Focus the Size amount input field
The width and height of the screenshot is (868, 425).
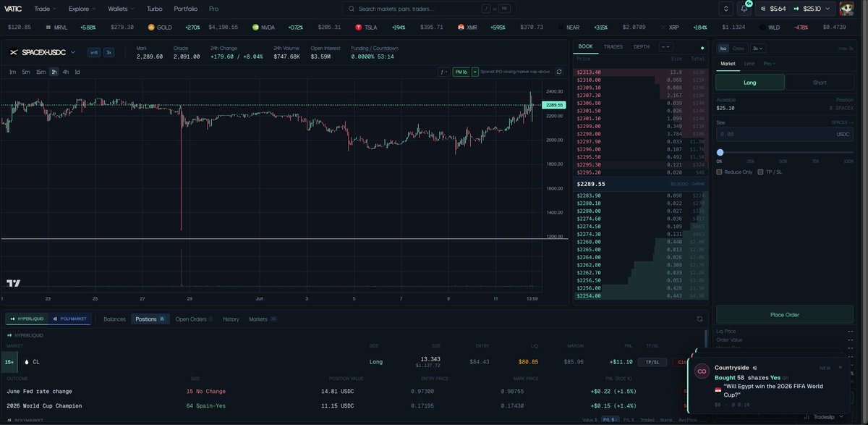785,134
